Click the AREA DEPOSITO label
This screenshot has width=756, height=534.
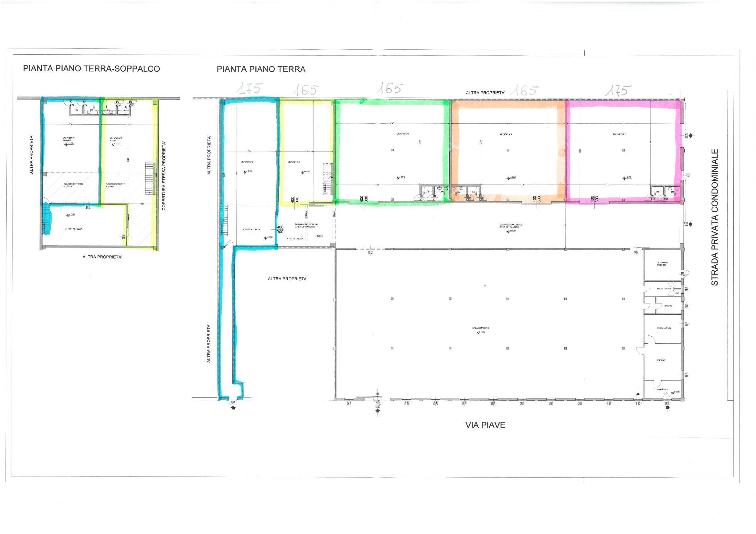click(x=480, y=328)
